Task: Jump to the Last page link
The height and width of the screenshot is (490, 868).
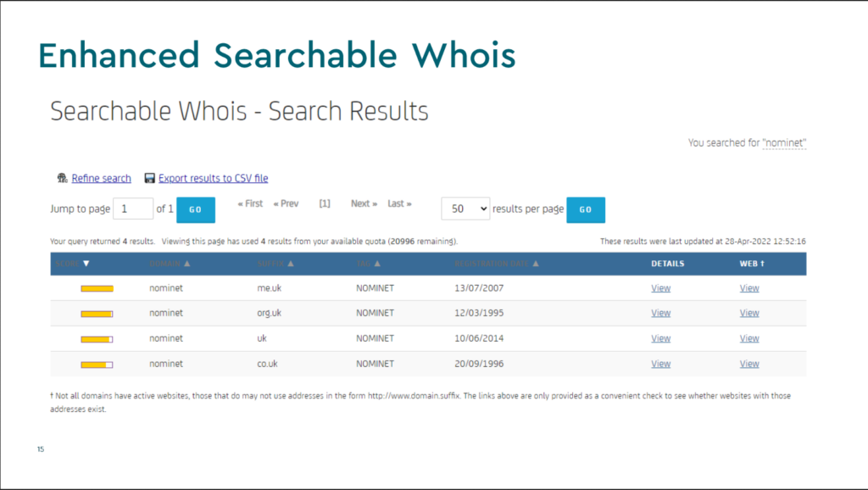Action: [x=399, y=203]
